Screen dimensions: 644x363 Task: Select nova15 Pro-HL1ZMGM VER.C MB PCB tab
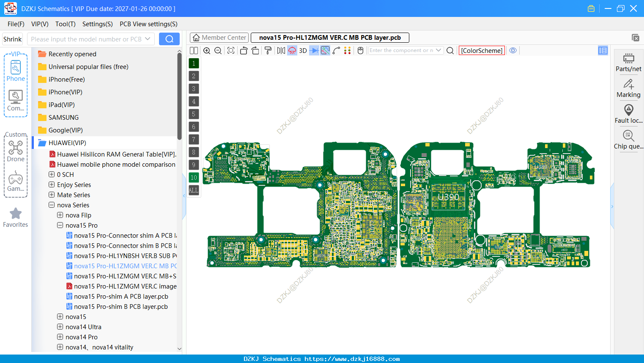click(x=330, y=38)
